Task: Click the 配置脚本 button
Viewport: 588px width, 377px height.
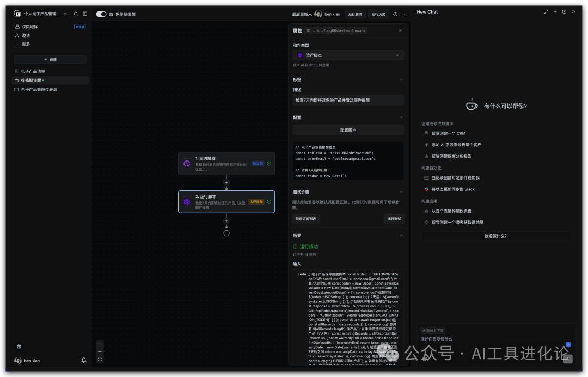Action: tap(348, 130)
